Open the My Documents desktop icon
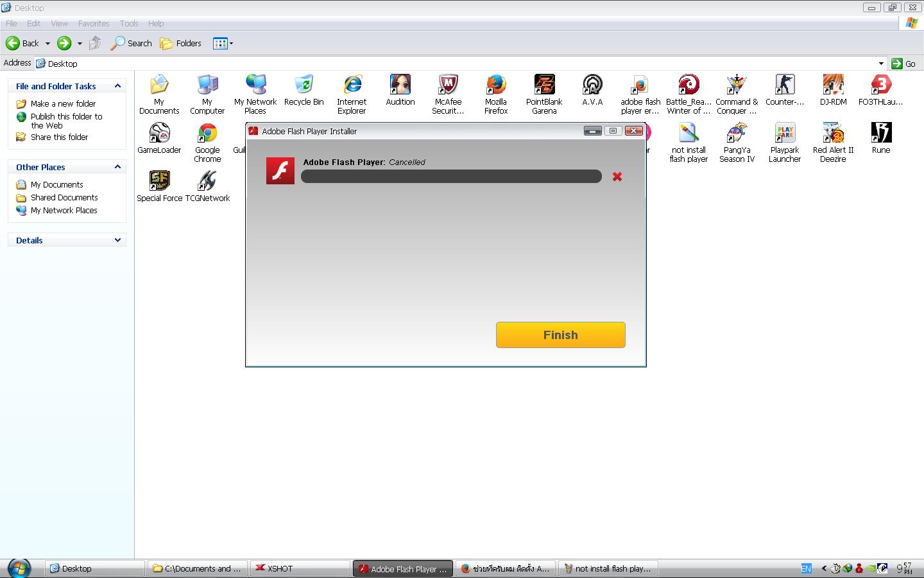Screen dimensions: 924x578 coord(158,94)
